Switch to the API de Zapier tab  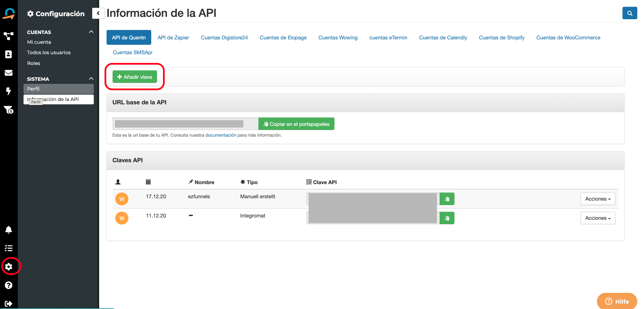click(173, 37)
